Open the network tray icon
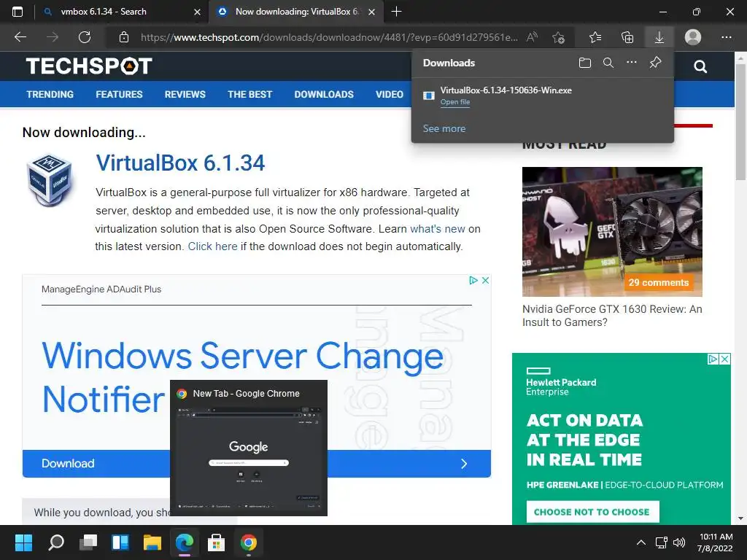 [661, 542]
